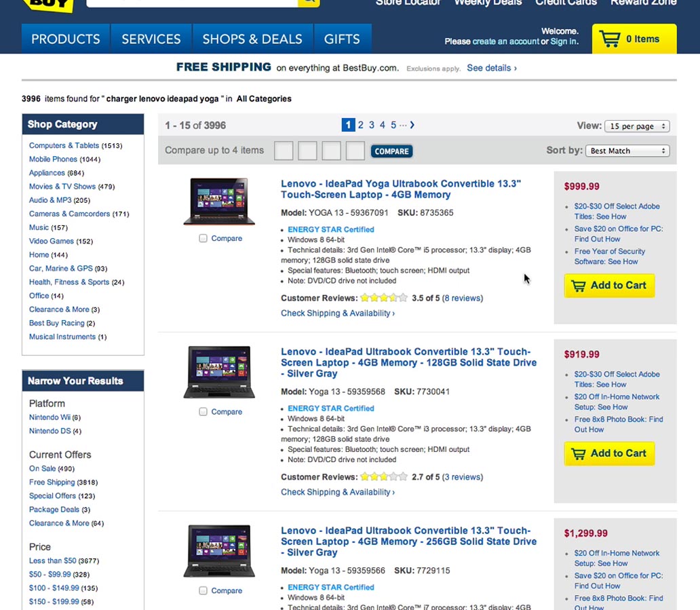Screen dimensions: 700x610
Task: Click the first product laptop thumbnail
Action: (x=219, y=201)
